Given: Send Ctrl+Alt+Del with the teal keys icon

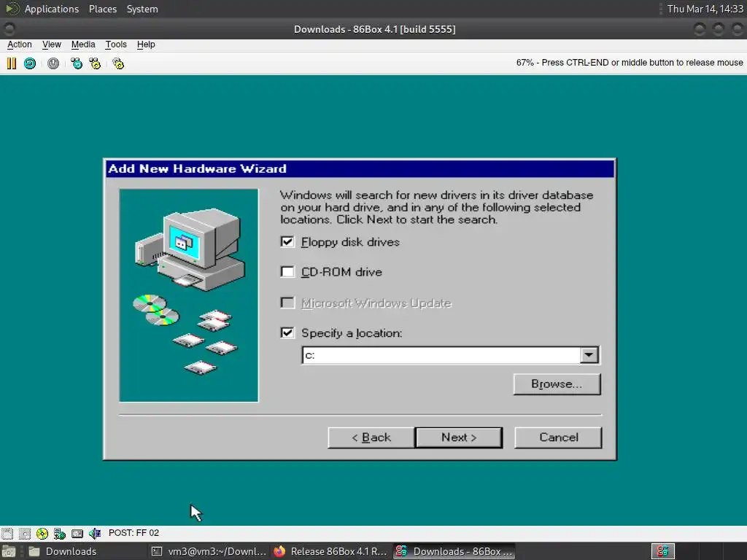Looking at the screenshot, I should [77, 63].
